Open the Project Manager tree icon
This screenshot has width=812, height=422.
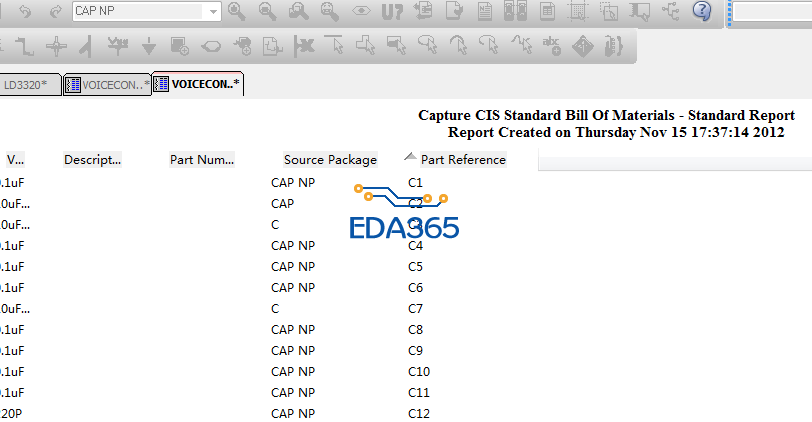coord(671,11)
